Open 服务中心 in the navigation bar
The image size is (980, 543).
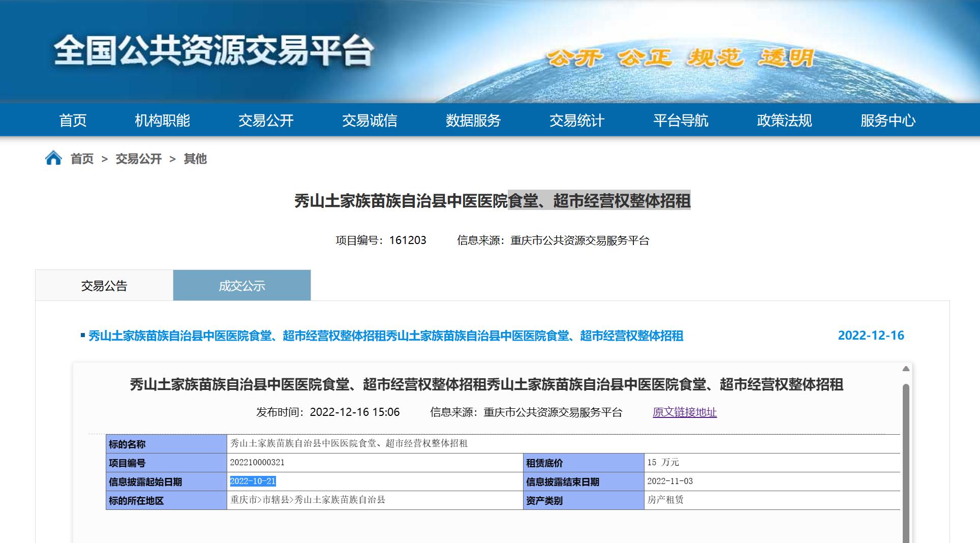tap(888, 120)
